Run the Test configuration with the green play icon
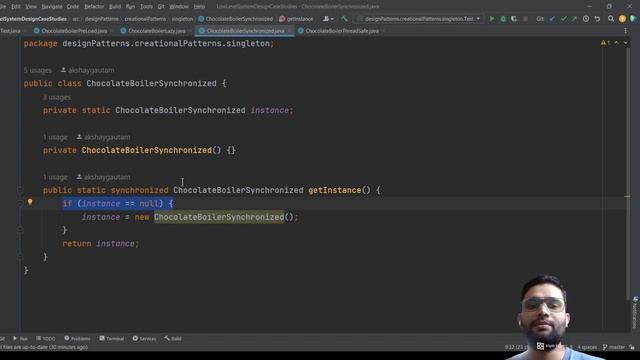This screenshot has height=360, width=640. (x=491, y=19)
